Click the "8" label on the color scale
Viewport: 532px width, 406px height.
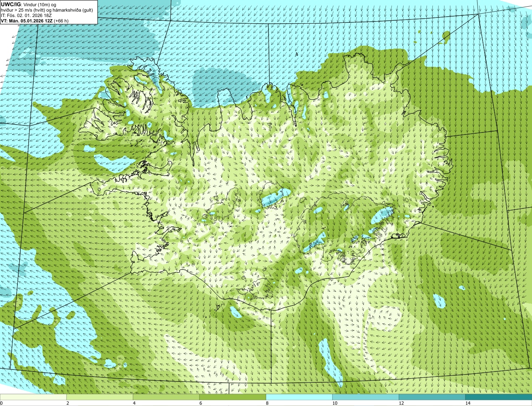click(x=267, y=403)
